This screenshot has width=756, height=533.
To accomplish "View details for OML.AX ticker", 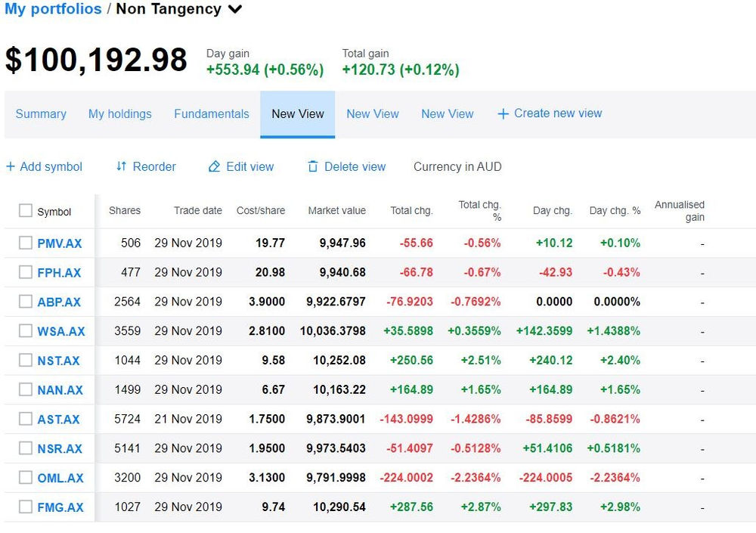I will 60,478.
